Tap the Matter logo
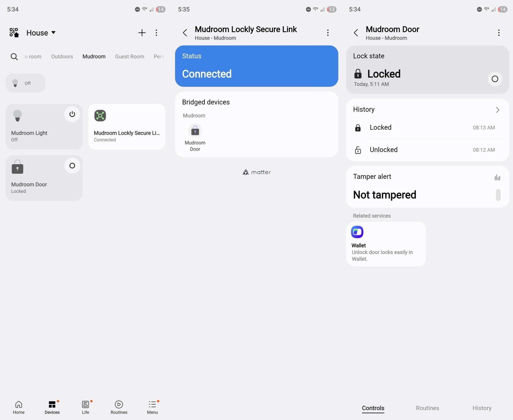This screenshot has width=513, height=420. point(256,172)
